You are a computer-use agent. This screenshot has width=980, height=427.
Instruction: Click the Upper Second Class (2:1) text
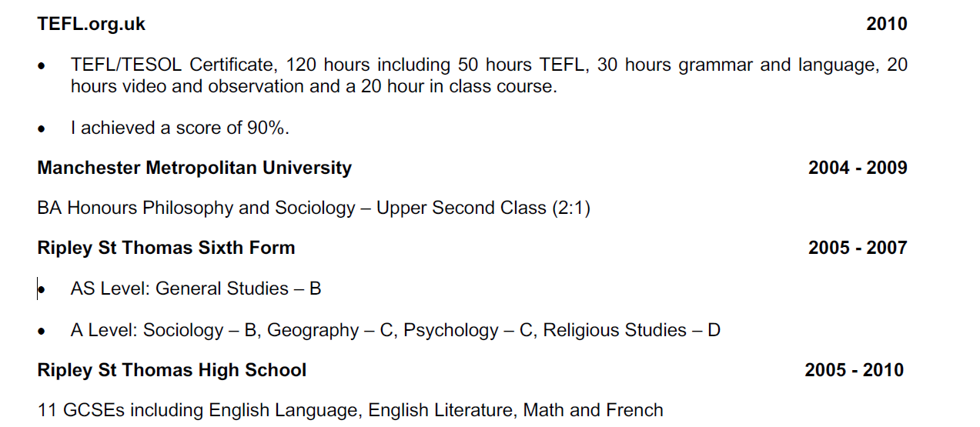[x=483, y=208]
